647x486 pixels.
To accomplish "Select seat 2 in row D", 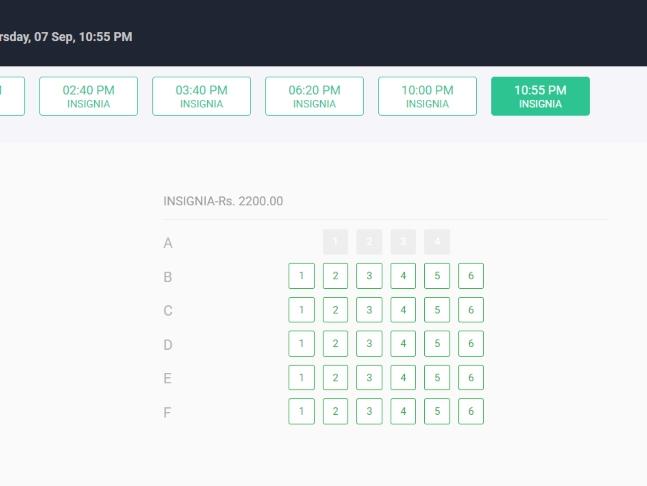I will coord(335,344).
